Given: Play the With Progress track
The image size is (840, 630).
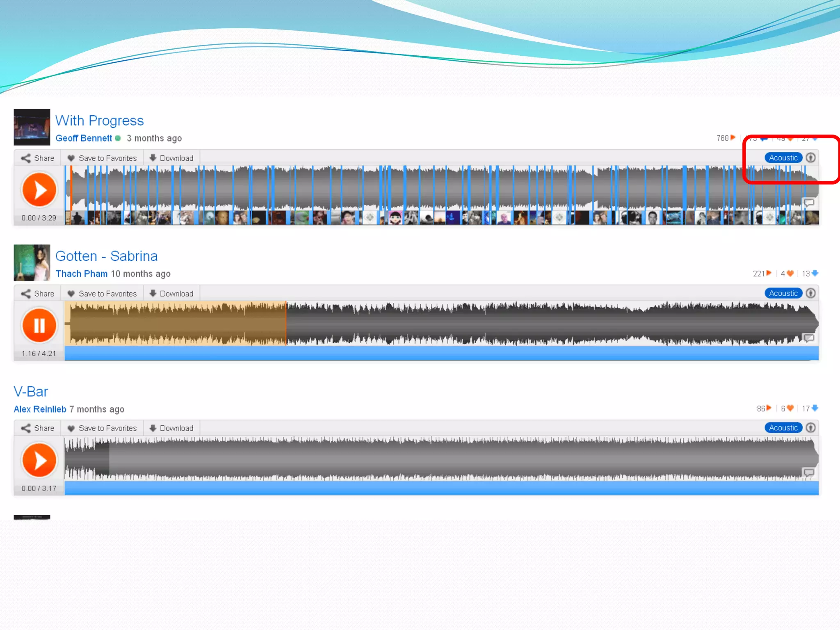Looking at the screenshot, I should point(39,189).
